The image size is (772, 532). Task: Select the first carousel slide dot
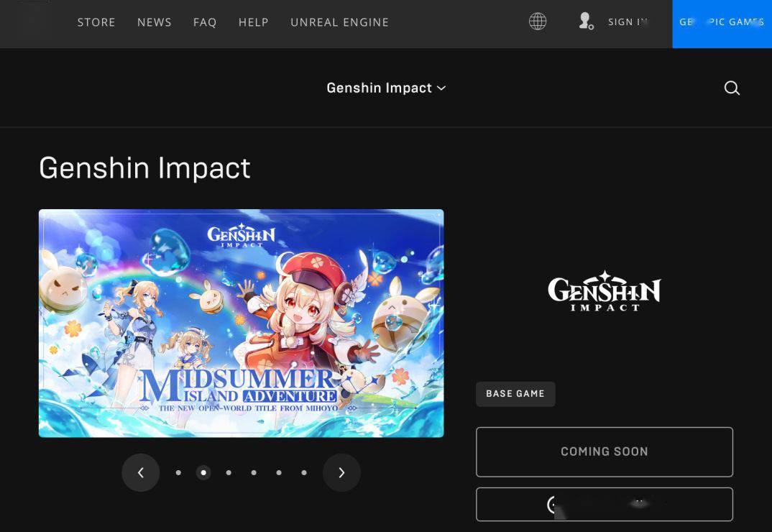tap(178, 473)
